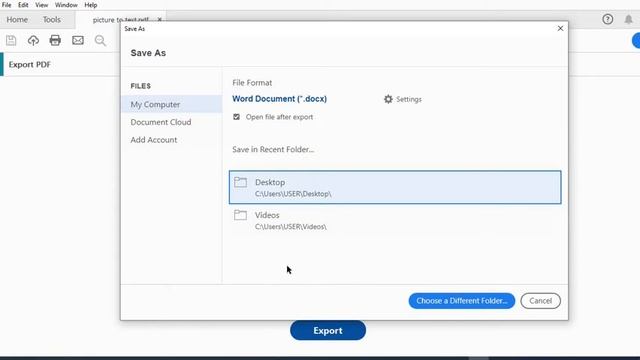Screen dimensions: 640x360
Task: Open the notifications bell icon
Action: [629, 19]
